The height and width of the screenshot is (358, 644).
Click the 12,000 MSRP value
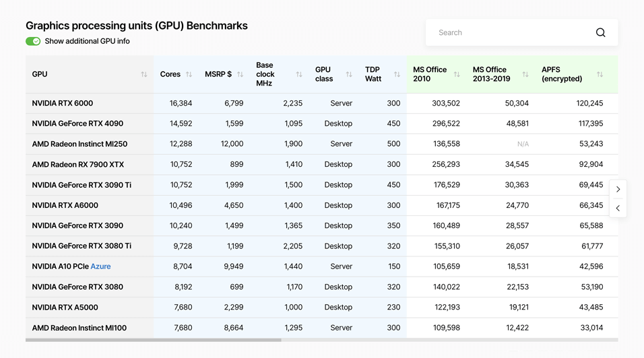coord(232,144)
